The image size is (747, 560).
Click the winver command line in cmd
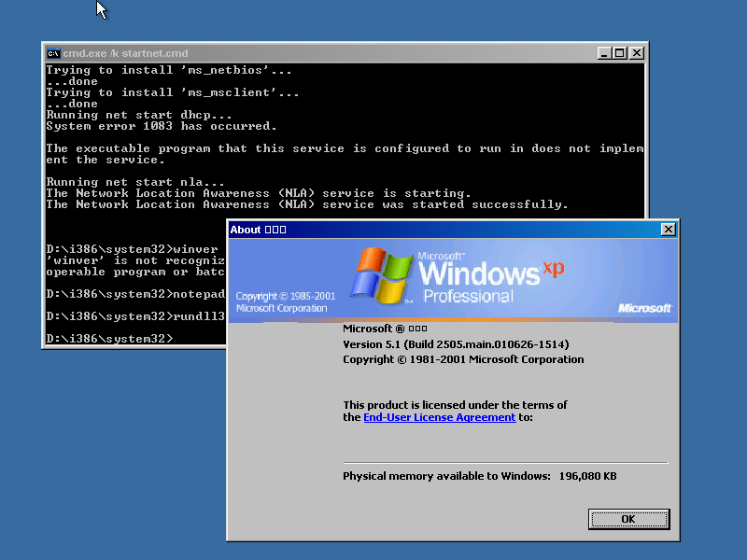click(x=132, y=249)
